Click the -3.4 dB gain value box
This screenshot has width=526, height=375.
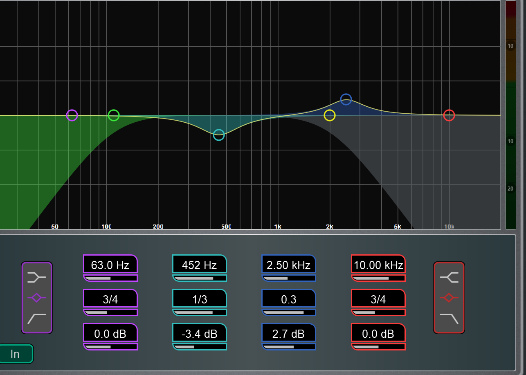(199, 333)
